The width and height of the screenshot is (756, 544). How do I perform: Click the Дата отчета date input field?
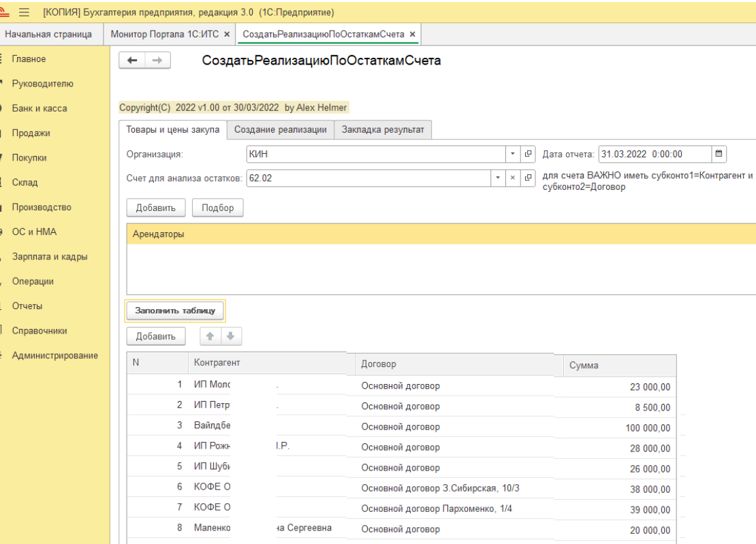tap(655, 154)
